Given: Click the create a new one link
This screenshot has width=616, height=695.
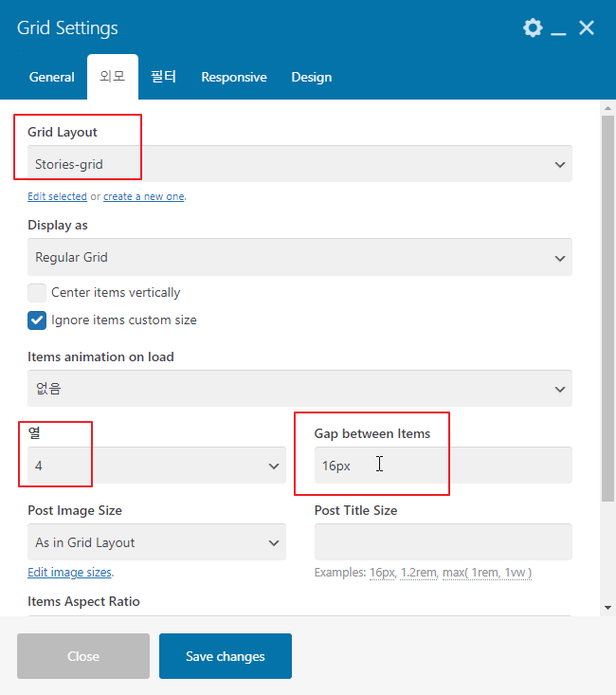Looking at the screenshot, I should click(144, 197).
